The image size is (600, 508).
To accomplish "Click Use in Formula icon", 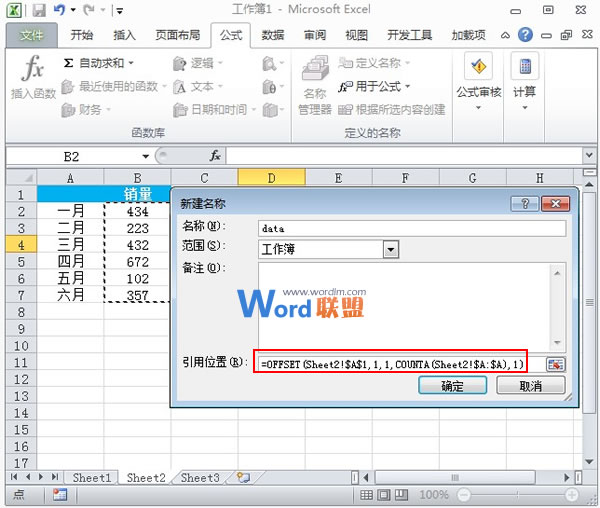I will 345,87.
